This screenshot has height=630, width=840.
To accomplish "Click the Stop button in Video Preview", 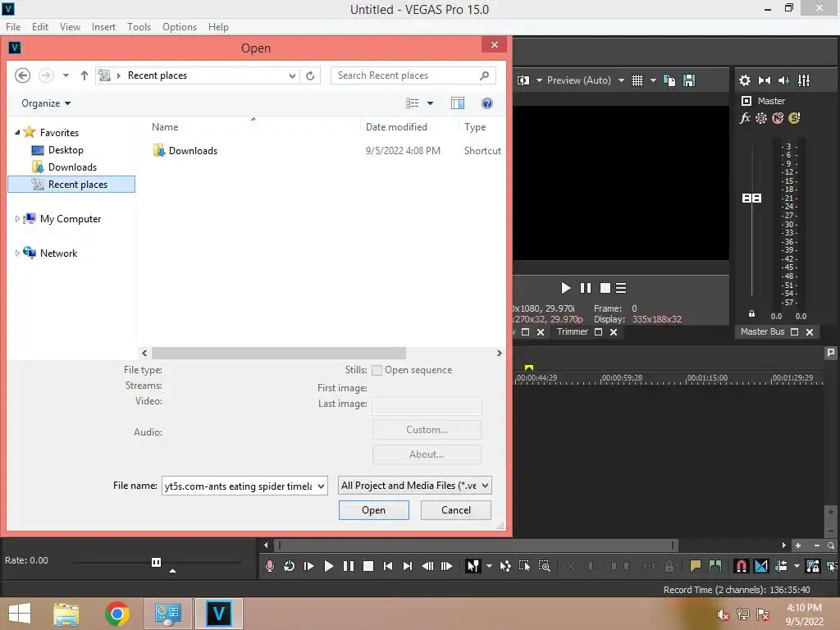I will pyautogui.click(x=605, y=288).
